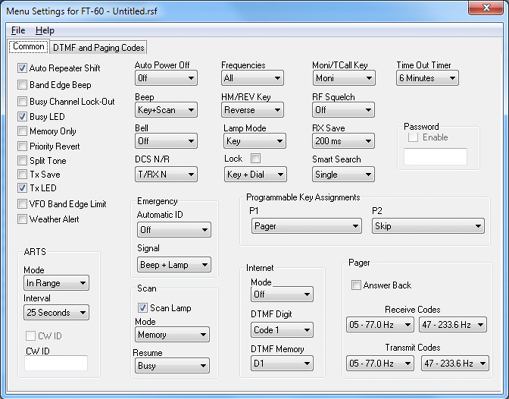The image size is (509, 399).
Task: Open the Help menu
Action: click(x=45, y=30)
